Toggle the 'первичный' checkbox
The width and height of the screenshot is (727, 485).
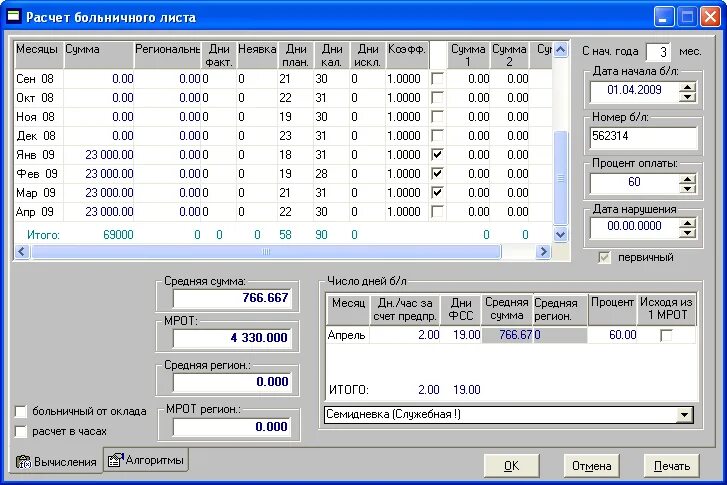604,257
